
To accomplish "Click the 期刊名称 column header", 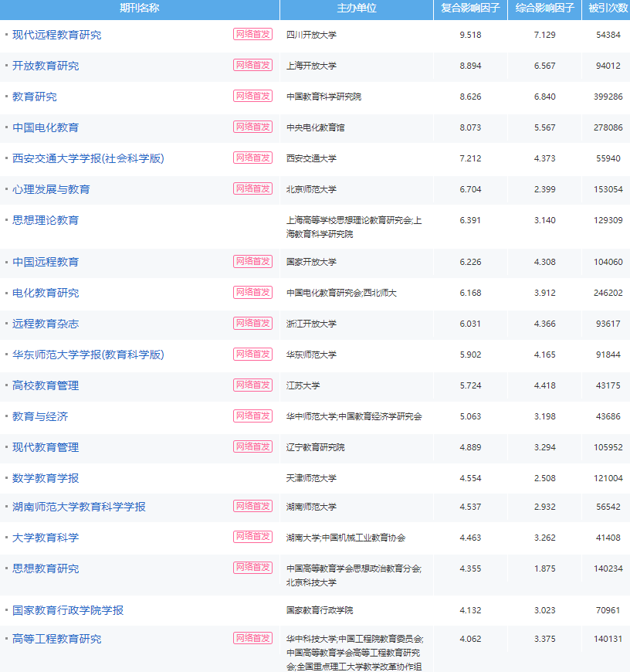I will pyautogui.click(x=139, y=8).
